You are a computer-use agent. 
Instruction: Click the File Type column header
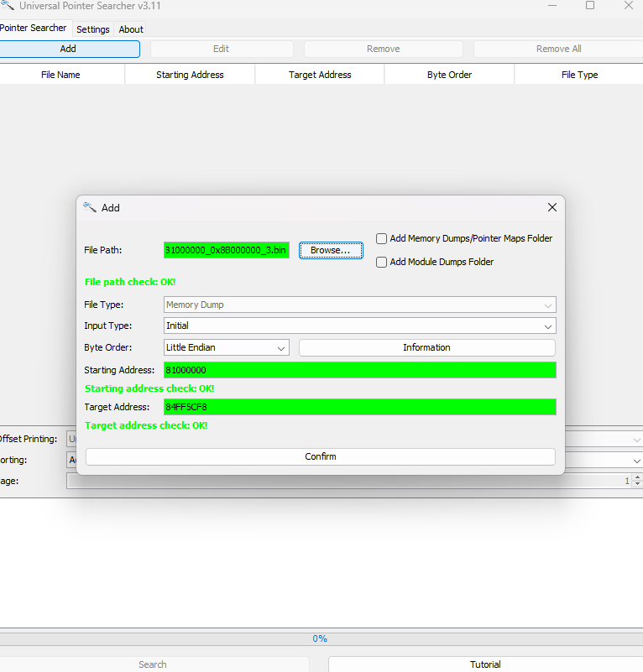point(579,75)
